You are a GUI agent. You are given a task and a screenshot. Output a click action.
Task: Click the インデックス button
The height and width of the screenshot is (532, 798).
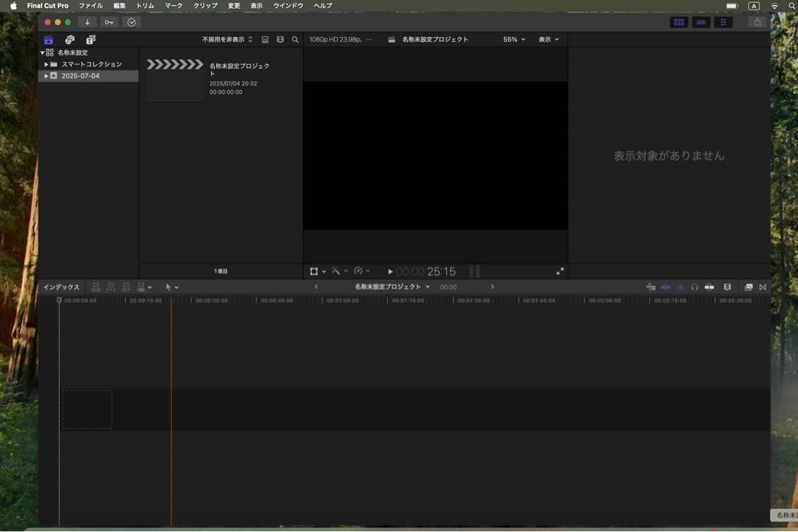coord(61,287)
